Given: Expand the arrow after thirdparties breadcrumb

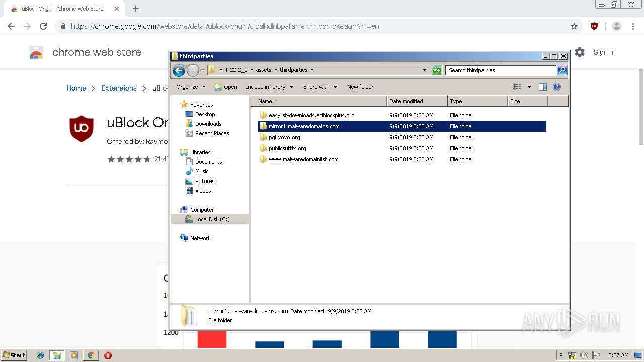Looking at the screenshot, I should point(312,70).
